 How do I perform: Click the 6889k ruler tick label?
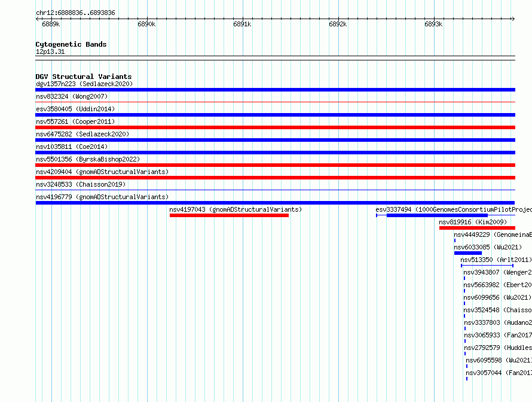pyautogui.click(x=51, y=24)
